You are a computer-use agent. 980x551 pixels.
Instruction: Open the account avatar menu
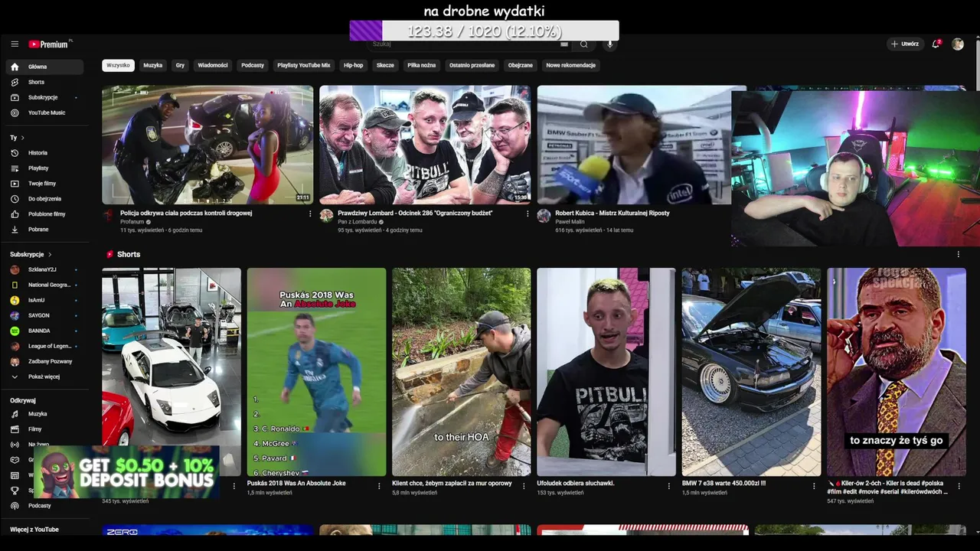pyautogui.click(x=958, y=44)
